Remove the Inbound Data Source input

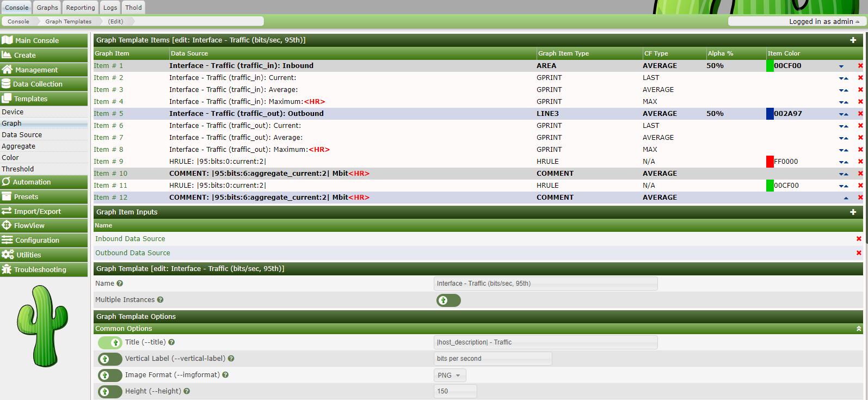point(859,239)
